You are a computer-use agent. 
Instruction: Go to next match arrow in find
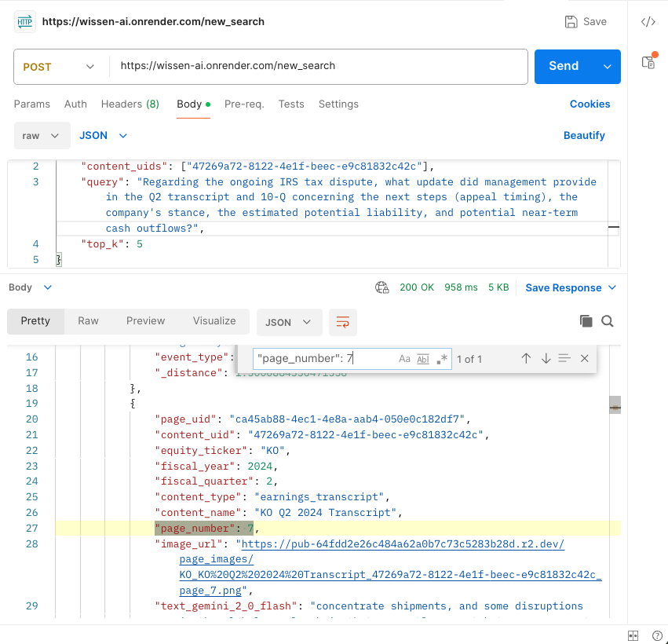546,359
